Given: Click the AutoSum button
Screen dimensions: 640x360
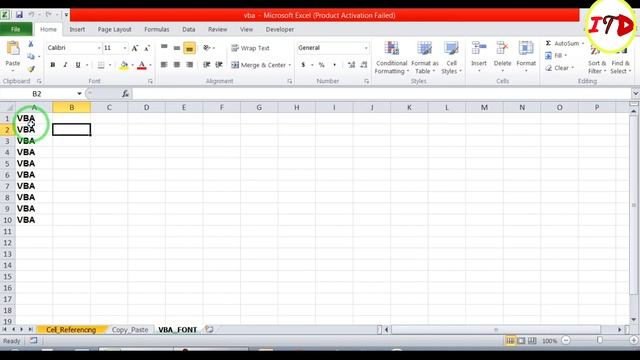Looking at the screenshot, I should click(564, 43).
